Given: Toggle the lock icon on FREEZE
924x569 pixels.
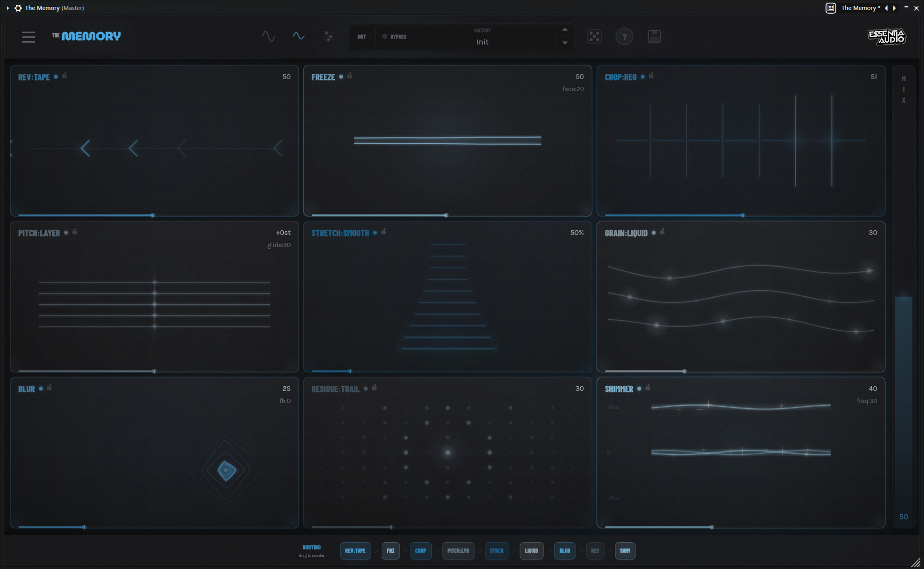Looking at the screenshot, I should pyautogui.click(x=349, y=76).
